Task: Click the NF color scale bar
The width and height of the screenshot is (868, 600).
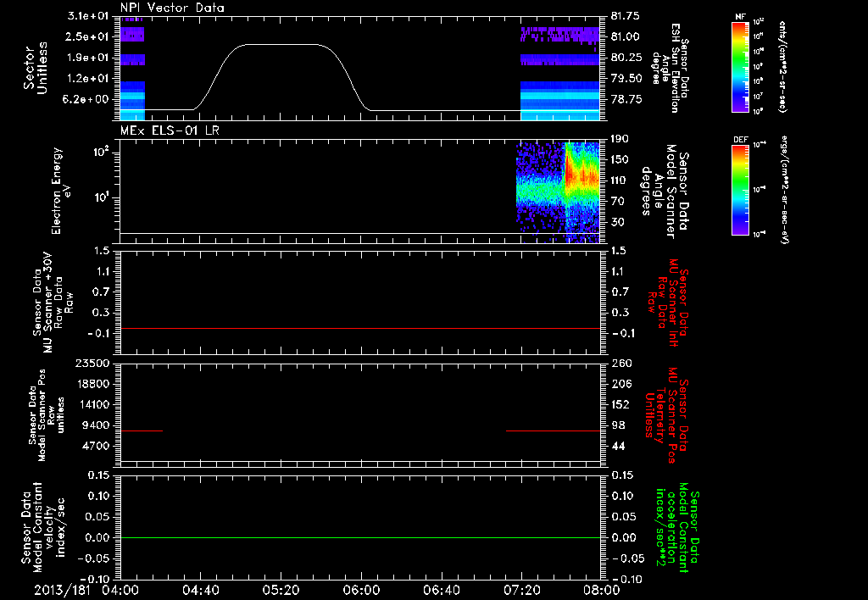Action: click(x=741, y=66)
